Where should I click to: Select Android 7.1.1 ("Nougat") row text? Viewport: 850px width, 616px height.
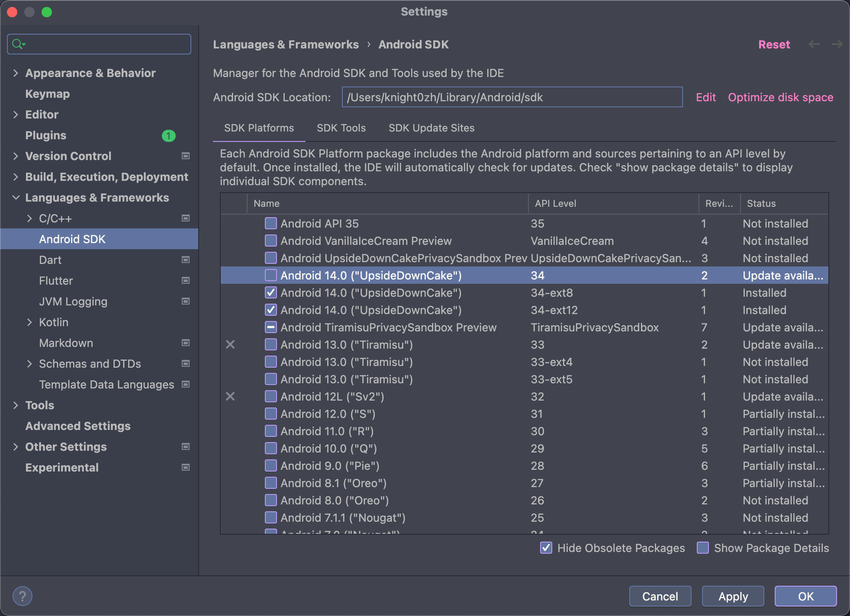(x=343, y=518)
